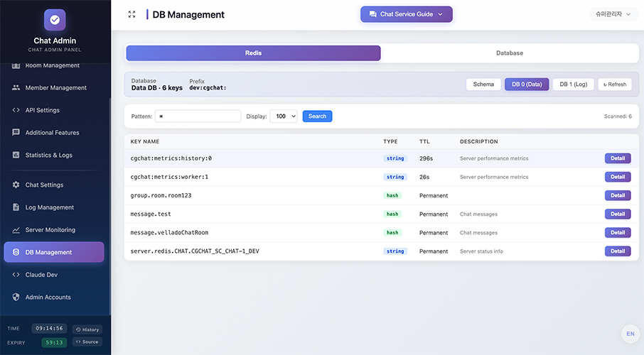
Task: Open Detail for message.velladoChatRoom
Action: coord(617,232)
